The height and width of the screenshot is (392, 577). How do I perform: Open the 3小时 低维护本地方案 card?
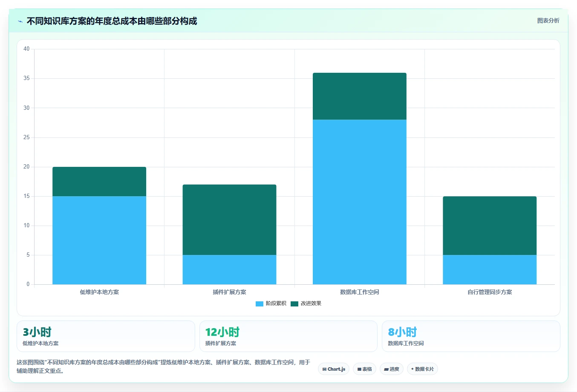pyautogui.click(x=106, y=336)
